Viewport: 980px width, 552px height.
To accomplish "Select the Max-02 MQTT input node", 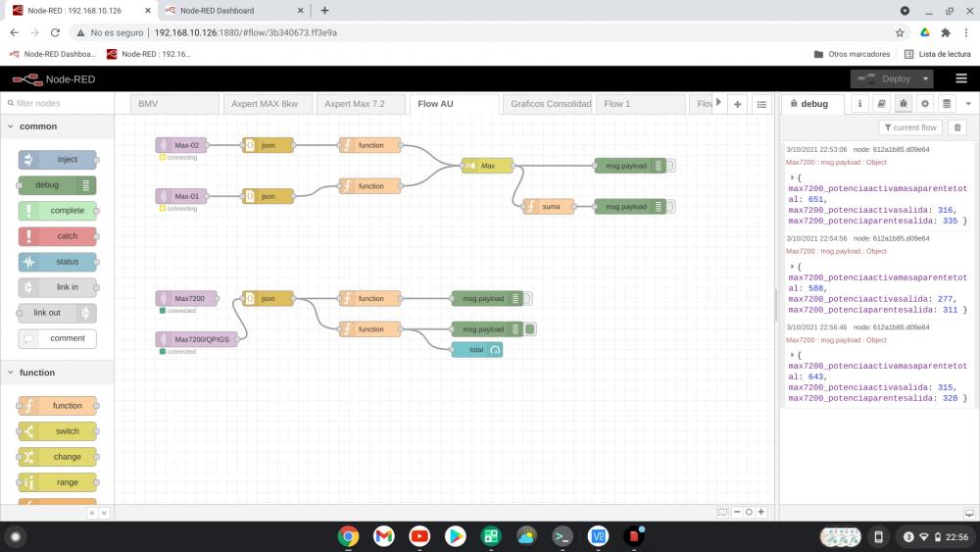I will coord(181,145).
